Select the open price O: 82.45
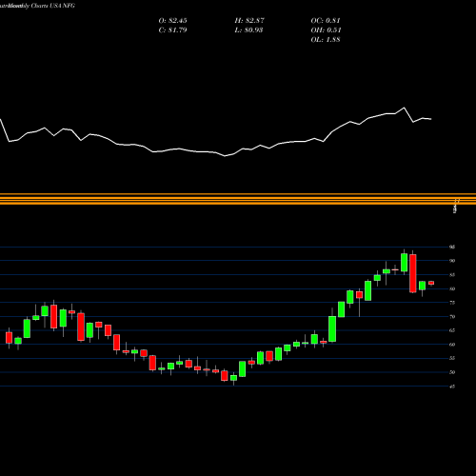Screen dimensions: 476x476 [172, 21]
